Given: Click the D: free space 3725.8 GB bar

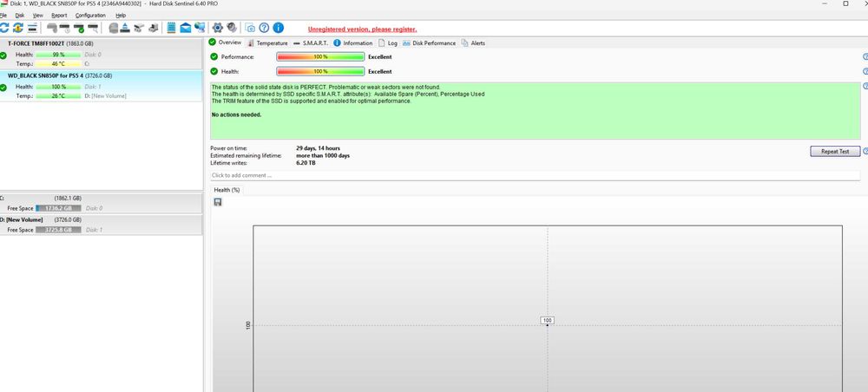Looking at the screenshot, I should click(x=58, y=230).
